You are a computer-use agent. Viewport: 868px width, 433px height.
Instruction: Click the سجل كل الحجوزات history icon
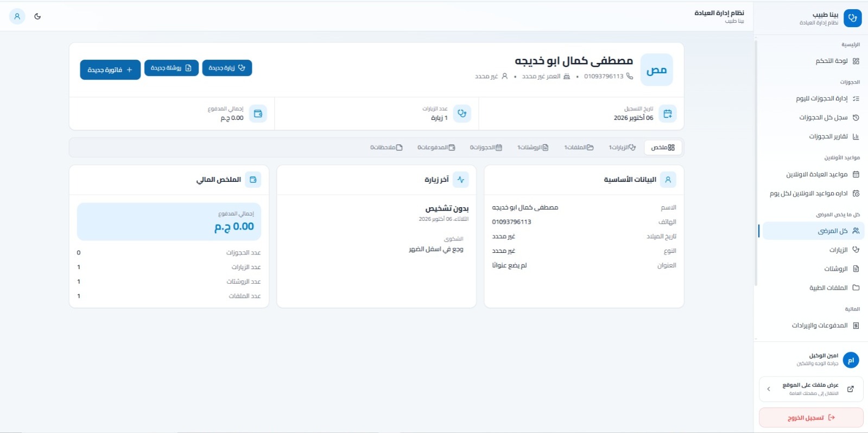(x=856, y=118)
